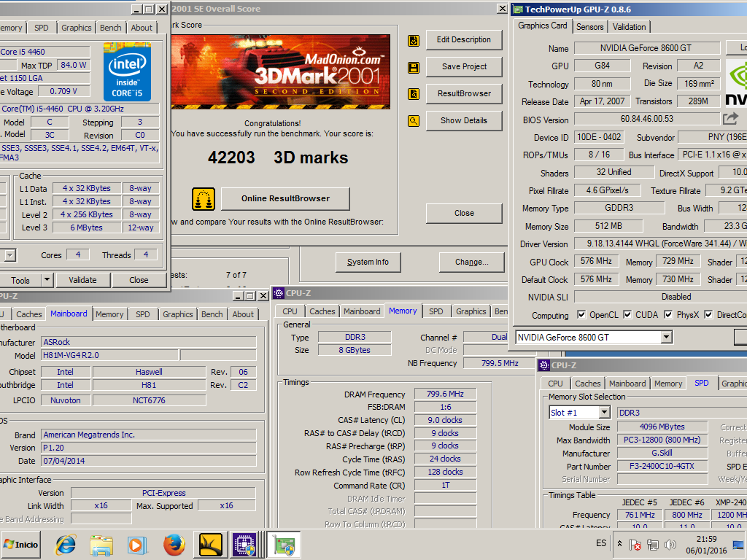The image size is (747, 560).
Task: Open GPU selection dropdown in GPU-Z
Action: coord(666,337)
